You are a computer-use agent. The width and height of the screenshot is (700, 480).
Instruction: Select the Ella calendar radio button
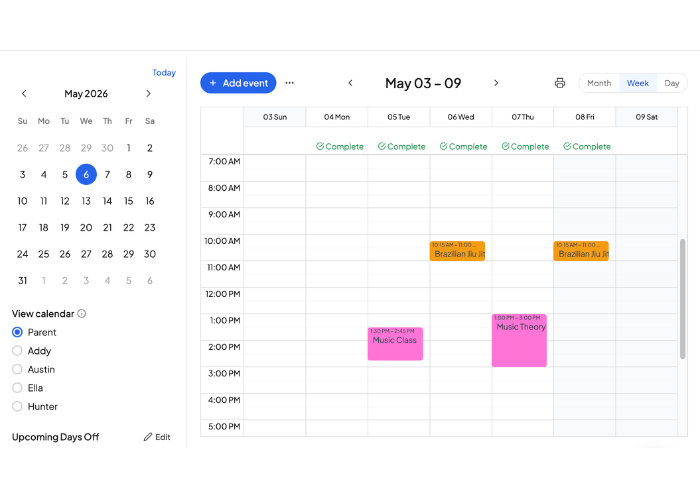(x=17, y=388)
